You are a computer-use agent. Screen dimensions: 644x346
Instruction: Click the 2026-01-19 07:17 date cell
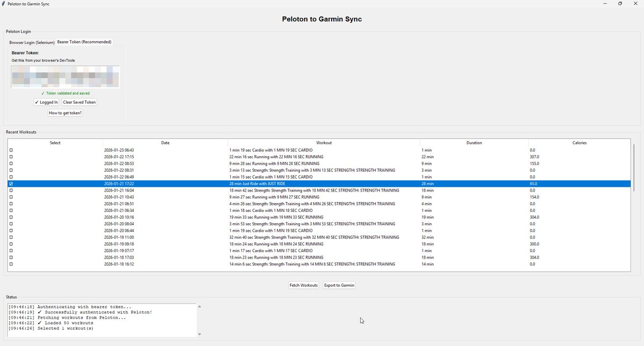(119, 251)
